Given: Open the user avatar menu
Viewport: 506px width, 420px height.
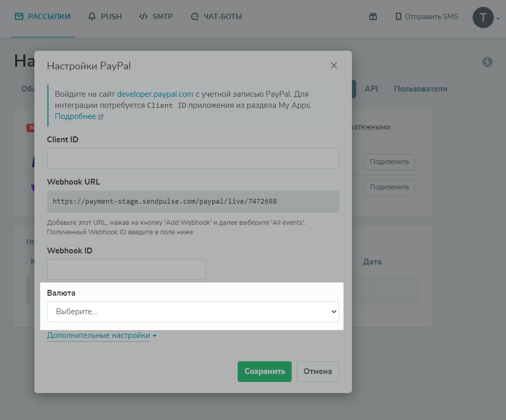Looking at the screenshot, I should coord(483,18).
